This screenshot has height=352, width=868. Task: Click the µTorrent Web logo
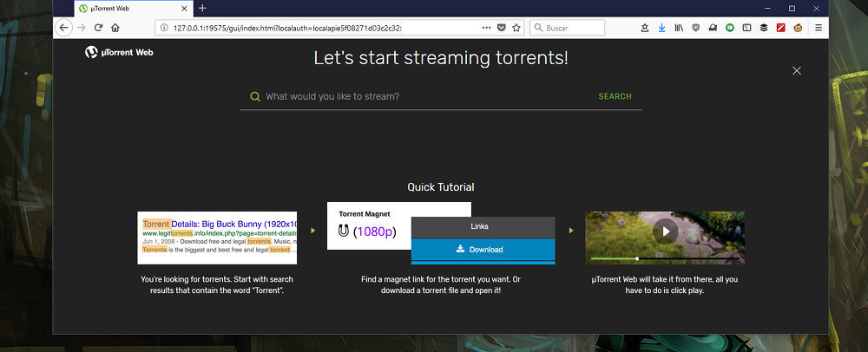pyautogui.click(x=119, y=53)
